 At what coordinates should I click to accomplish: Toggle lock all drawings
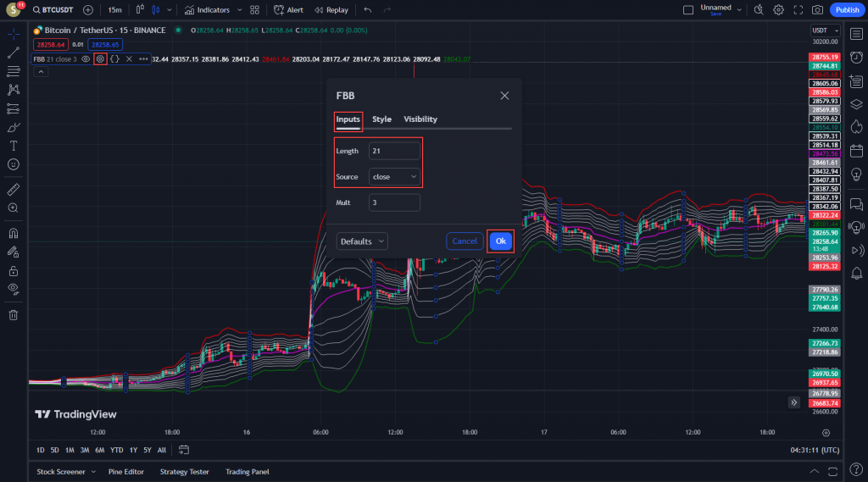[x=14, y=271]
